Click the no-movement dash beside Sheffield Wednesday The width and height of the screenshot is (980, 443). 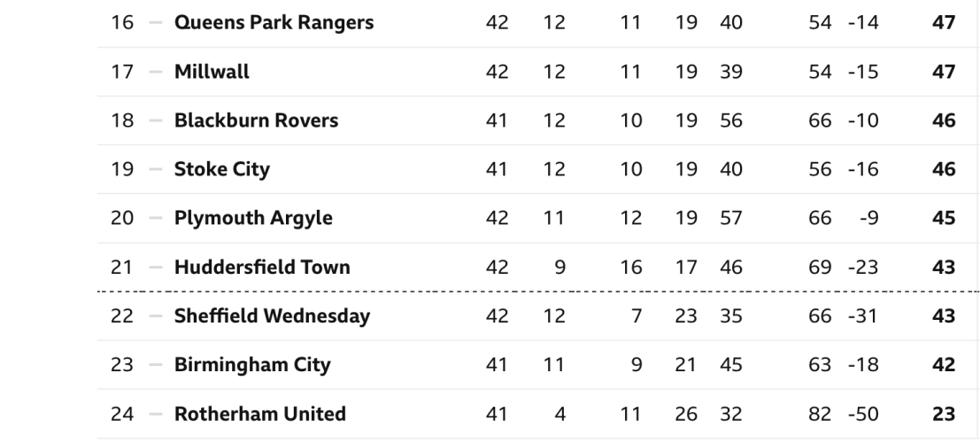tap(155, 315)
